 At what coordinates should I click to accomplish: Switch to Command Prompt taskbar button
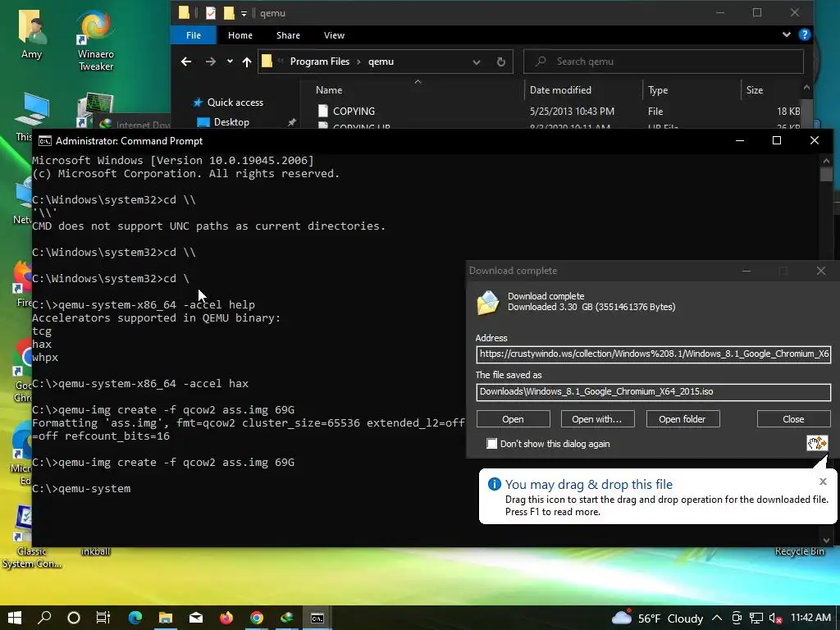317,618
